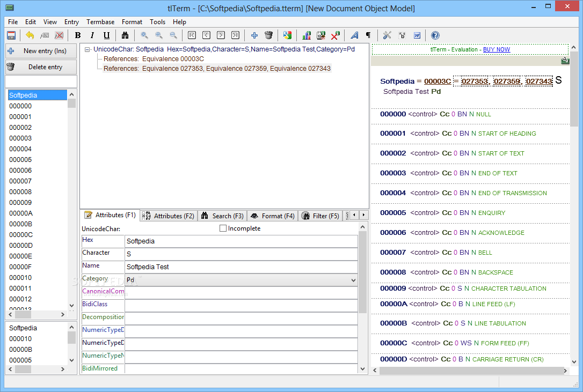Select the References Equivalence 00003C tree row
The width and height of the screenshot is (583, 392).
(x=154, y=58)
